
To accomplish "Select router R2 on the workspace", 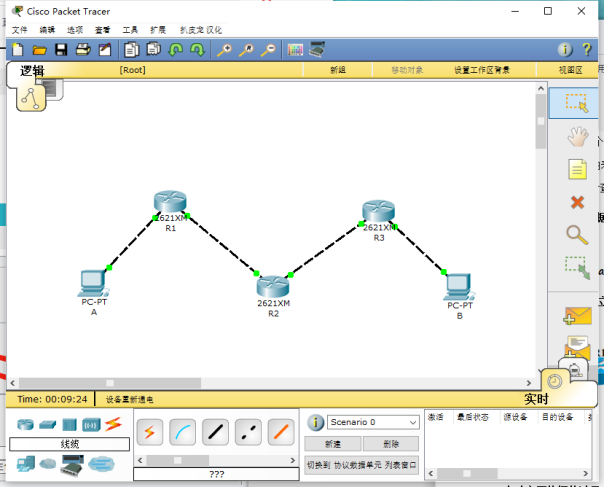I will coord(273,287).
